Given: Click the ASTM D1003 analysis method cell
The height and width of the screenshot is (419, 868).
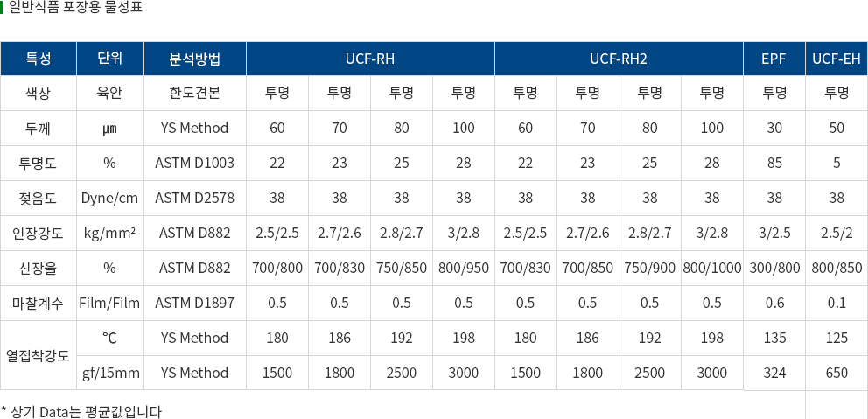Looking at the screenshot, I should click(x=195, y=164).
